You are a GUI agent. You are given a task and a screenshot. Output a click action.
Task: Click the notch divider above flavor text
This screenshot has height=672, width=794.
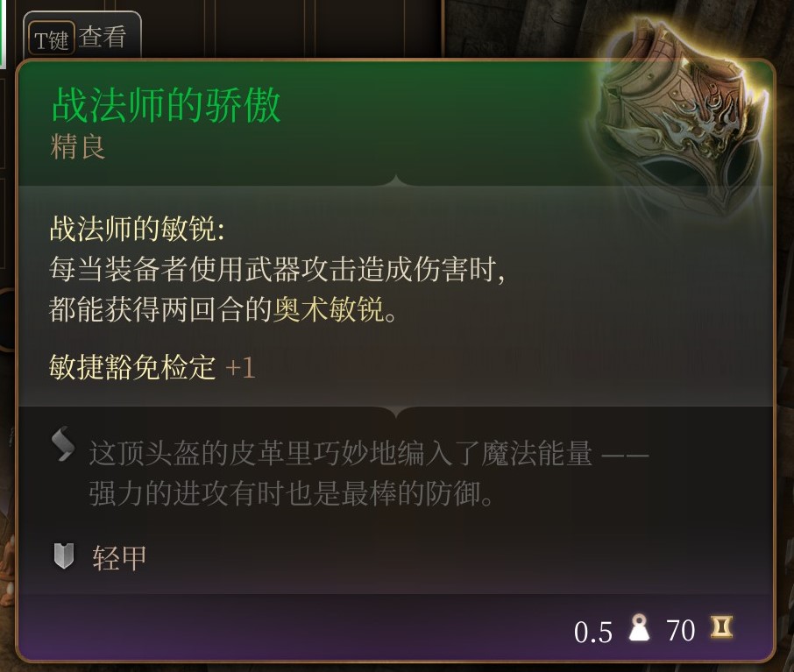[396, 411]
